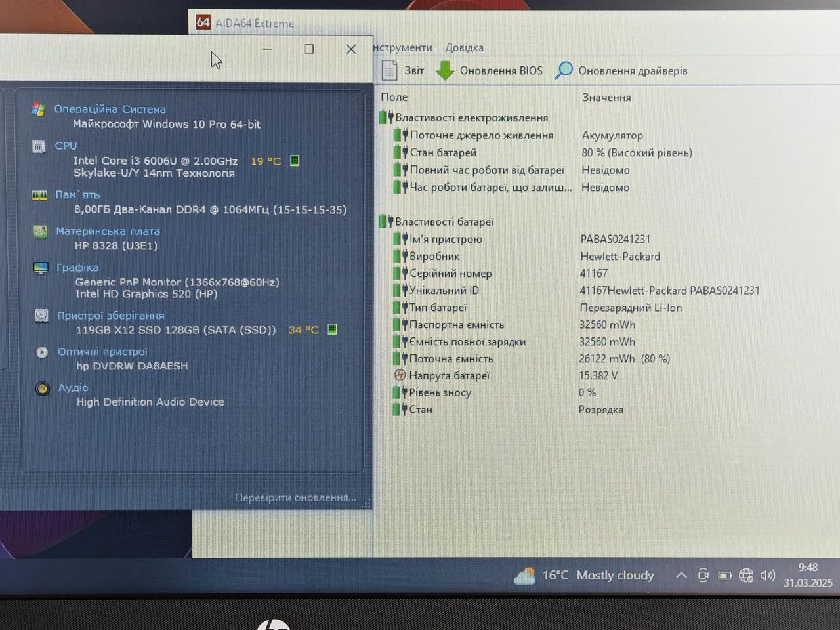840x630 pixels.
Task: Open the Материнська плата section link
Action: coord(108,231)
